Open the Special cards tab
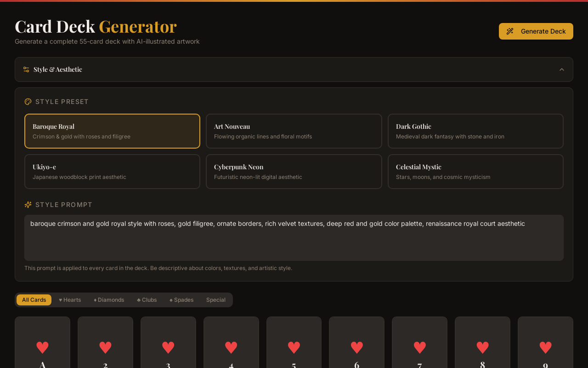This screenshot has height=368, width=588. click(216, 300)
